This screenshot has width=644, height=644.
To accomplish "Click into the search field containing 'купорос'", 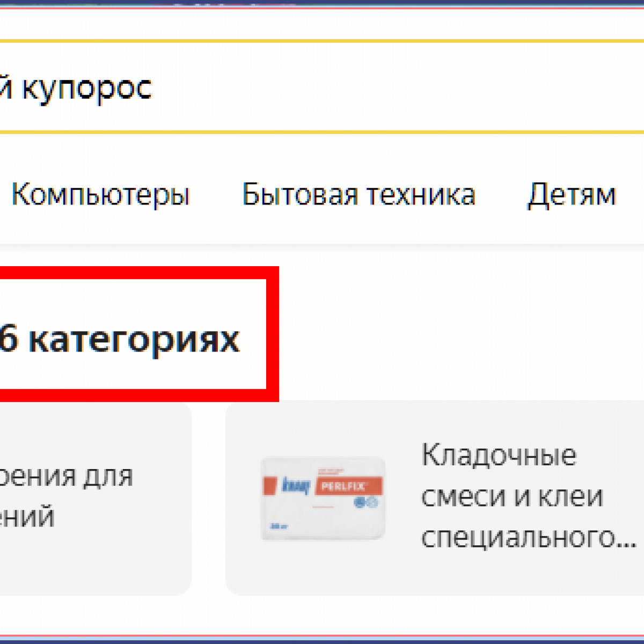I will click(x=322, y=87).
